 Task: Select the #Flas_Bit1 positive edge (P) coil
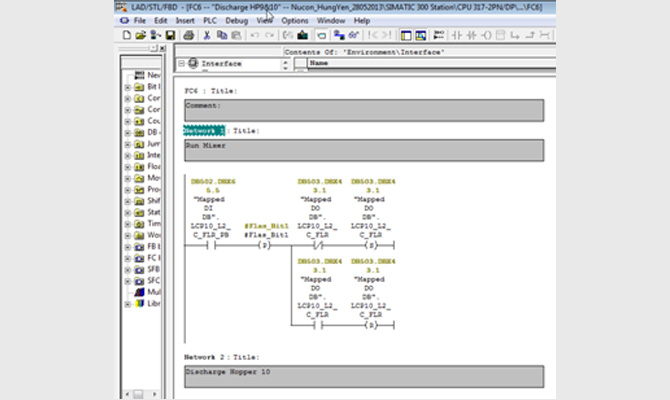pyautogui.click(x=265, y=244)
